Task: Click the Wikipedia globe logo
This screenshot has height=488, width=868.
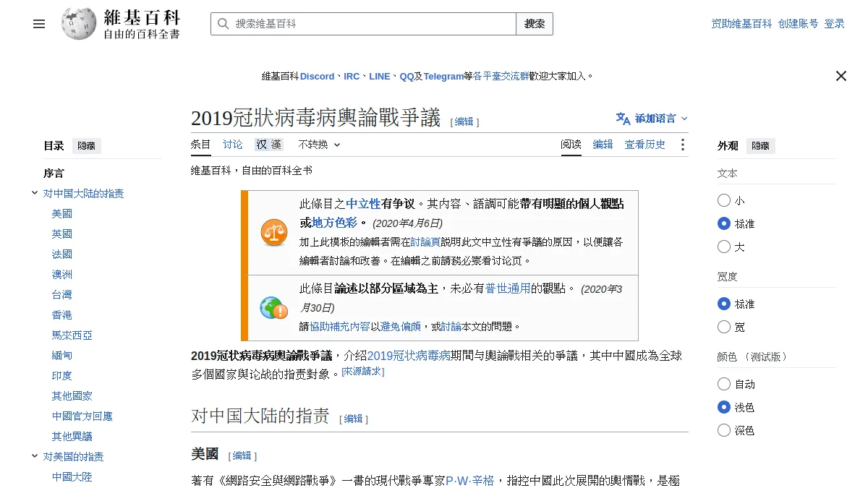Action: [78, 24]
